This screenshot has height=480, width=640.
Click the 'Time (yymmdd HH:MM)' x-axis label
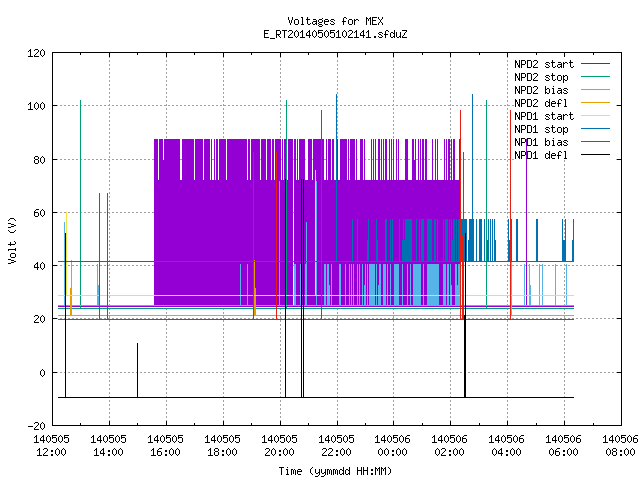pyautogui.click(x=335, y=471)
